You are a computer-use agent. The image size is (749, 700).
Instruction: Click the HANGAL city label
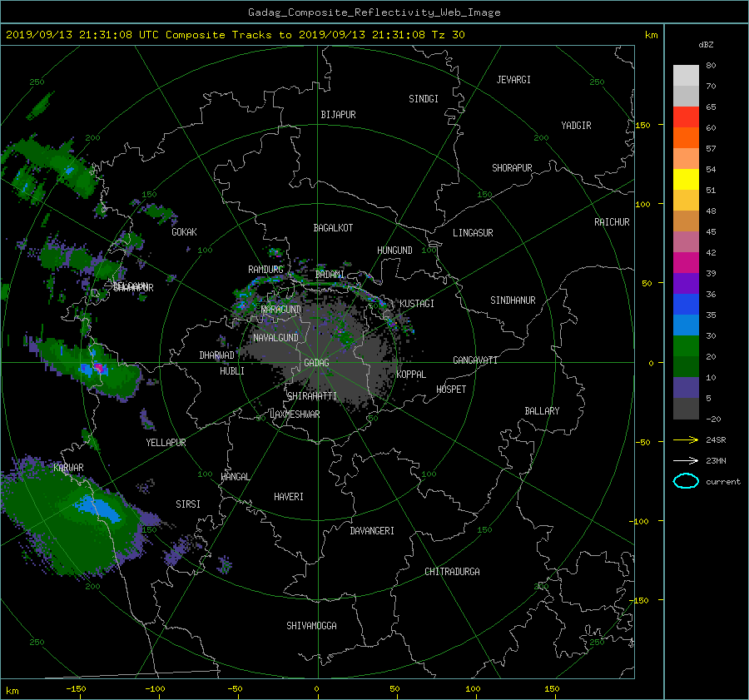[235, 477]
